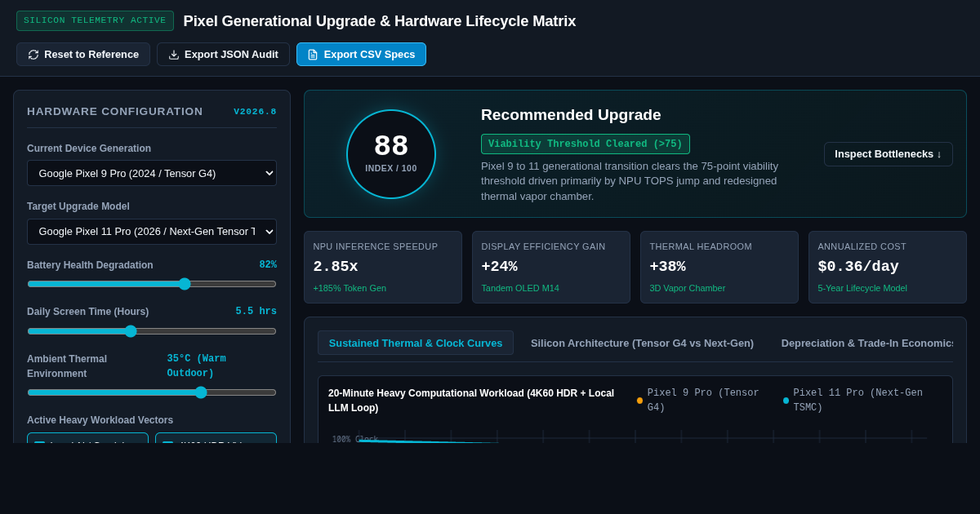Click the Silicon Telemetry Active status badge
This screenshot has width=980, height=514.
pos(95,20)
